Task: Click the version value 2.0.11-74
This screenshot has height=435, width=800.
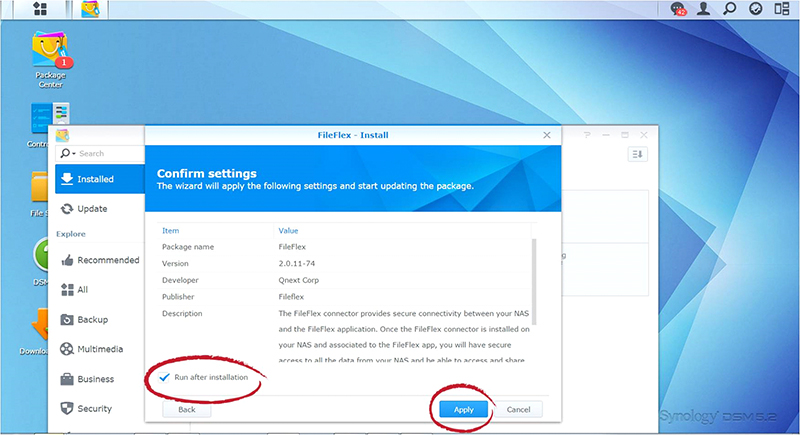Action: coord(296,264)
